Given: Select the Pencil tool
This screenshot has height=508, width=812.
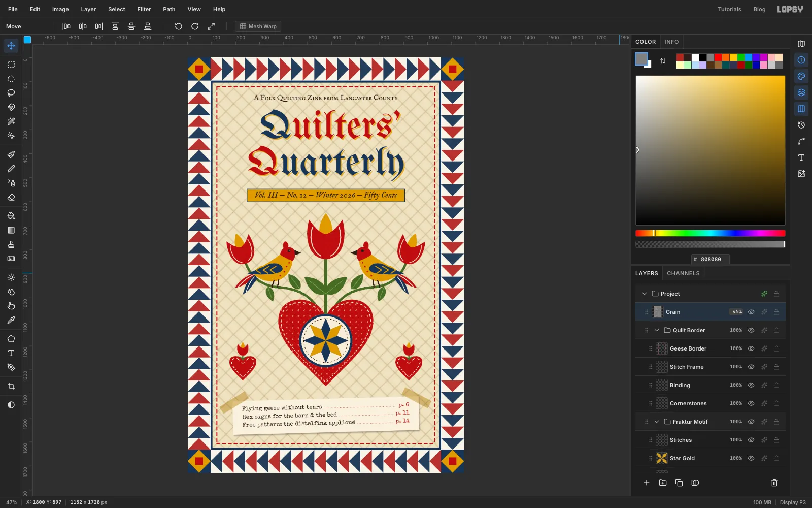Looking at the screenshot, I should pyautogui.click(x=11, y=169).
